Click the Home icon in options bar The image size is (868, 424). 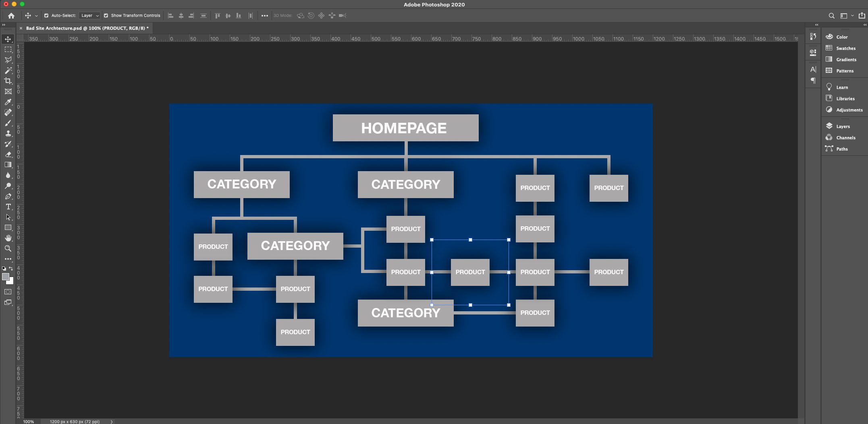(x=11, y=16)
